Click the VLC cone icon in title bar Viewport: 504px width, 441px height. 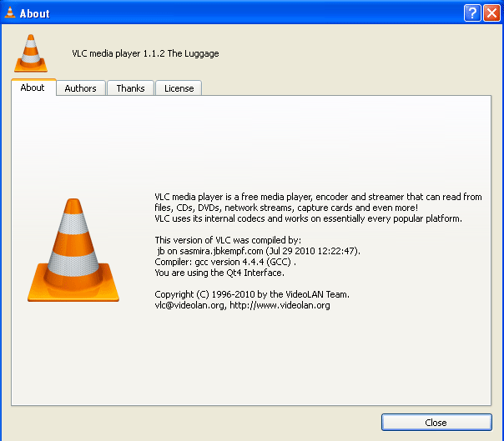click(10, 13)
